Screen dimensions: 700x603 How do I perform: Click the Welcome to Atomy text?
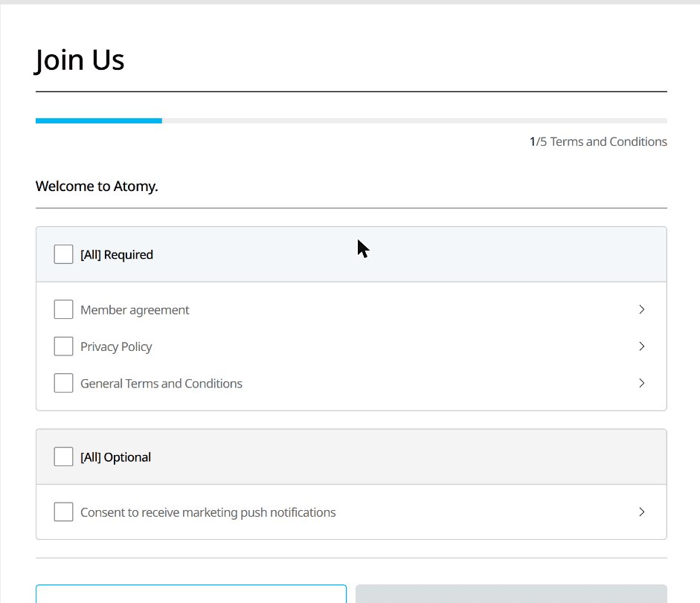(x=97, y=186)
